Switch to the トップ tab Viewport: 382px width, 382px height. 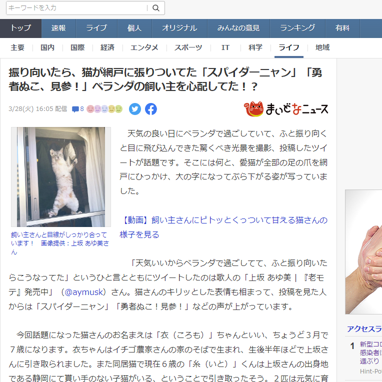point(21,28)
